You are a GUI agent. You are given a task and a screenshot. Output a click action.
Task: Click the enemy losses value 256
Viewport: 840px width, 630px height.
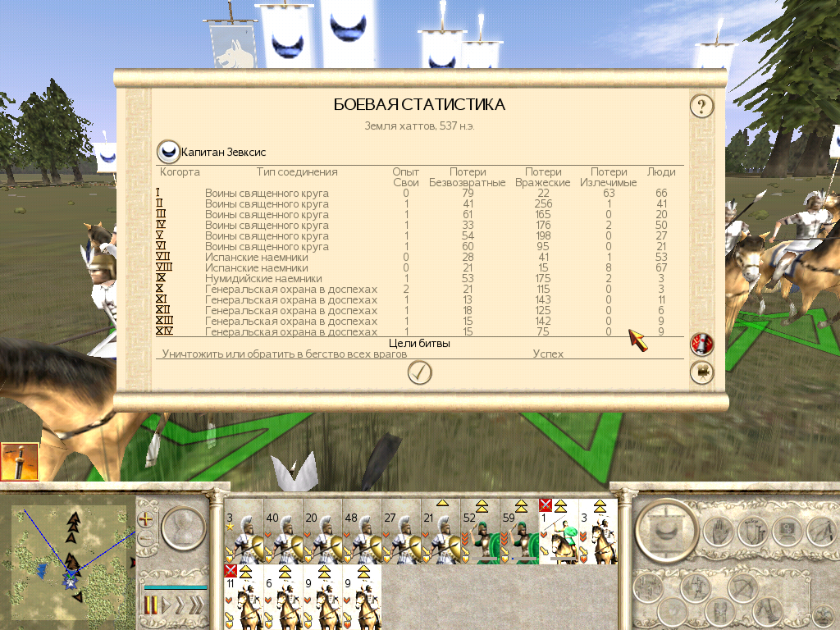543,203
